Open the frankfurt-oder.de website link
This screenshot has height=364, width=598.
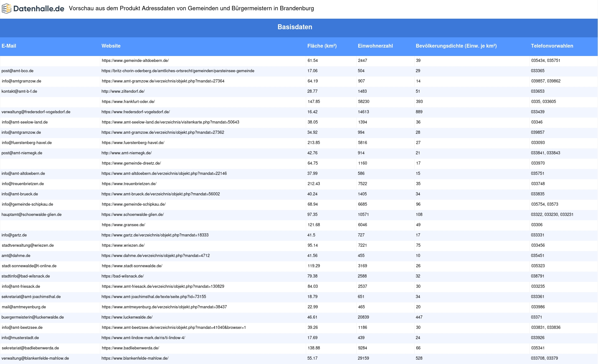pos(128,102)
